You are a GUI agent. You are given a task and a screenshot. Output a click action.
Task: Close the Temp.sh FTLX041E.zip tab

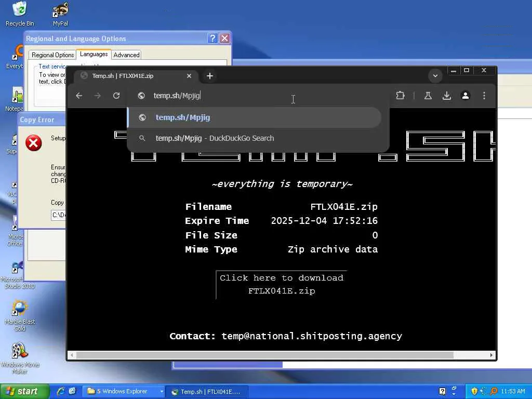189,76
